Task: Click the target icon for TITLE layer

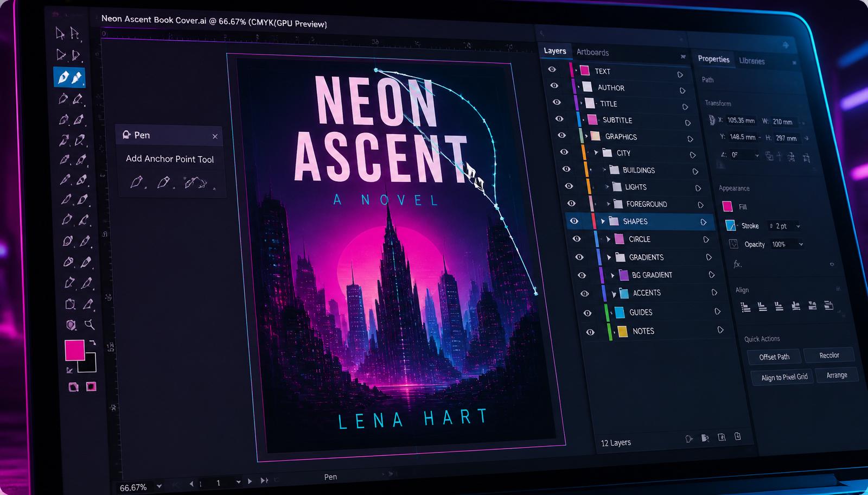Action: click(685, 107)
